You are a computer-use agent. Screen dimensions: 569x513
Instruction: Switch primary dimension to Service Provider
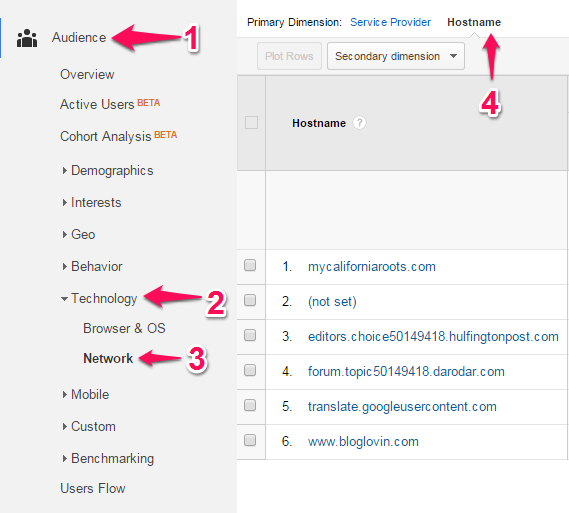click(390, 22)
